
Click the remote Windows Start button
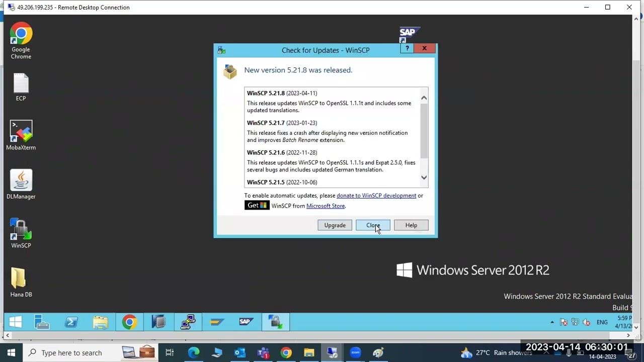click(16, 322)
